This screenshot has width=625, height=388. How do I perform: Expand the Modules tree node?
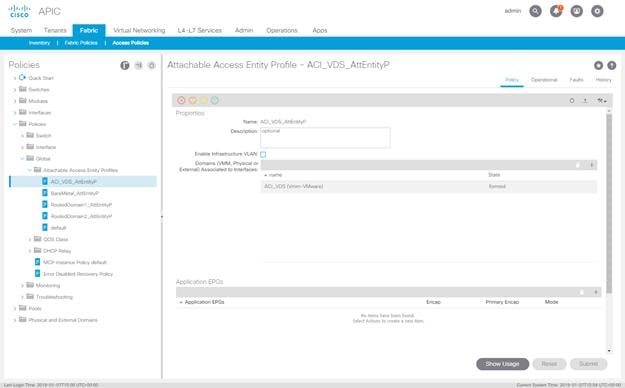coord(15,101)
